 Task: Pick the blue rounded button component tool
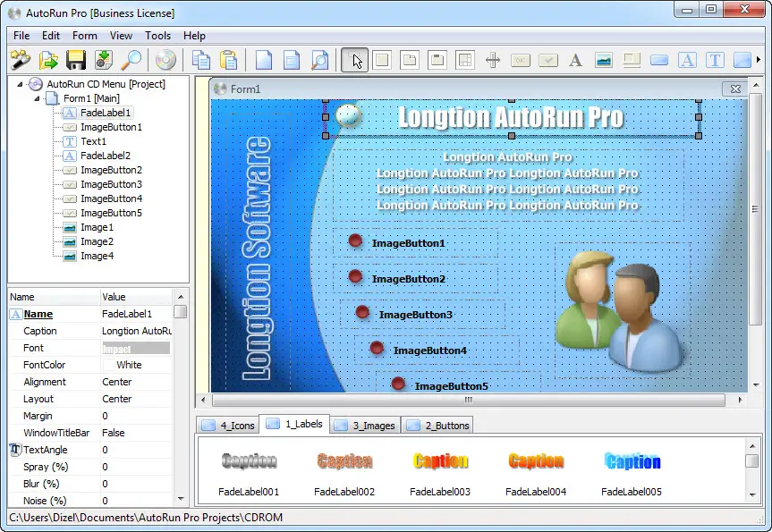click(659, 60)
